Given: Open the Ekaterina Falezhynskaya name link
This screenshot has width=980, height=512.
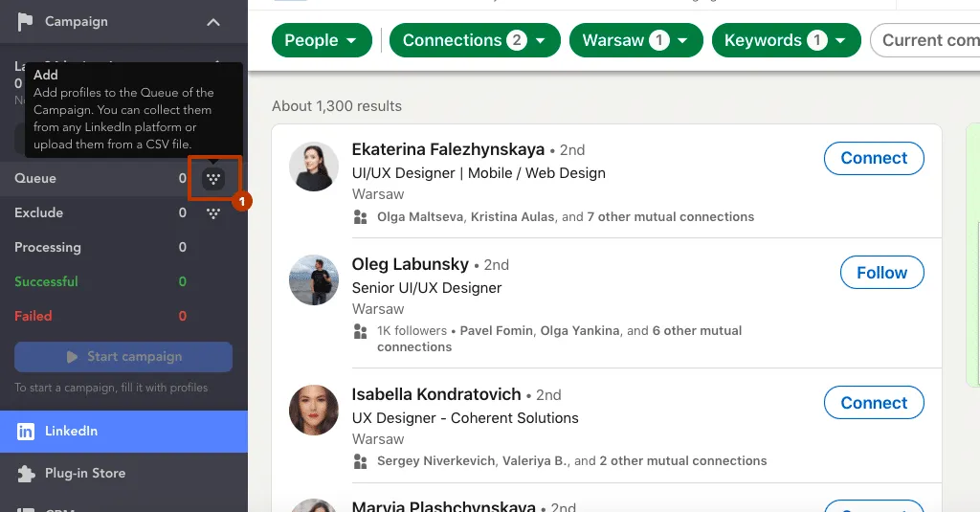Looking at the screenshot, I should (448, 149).
